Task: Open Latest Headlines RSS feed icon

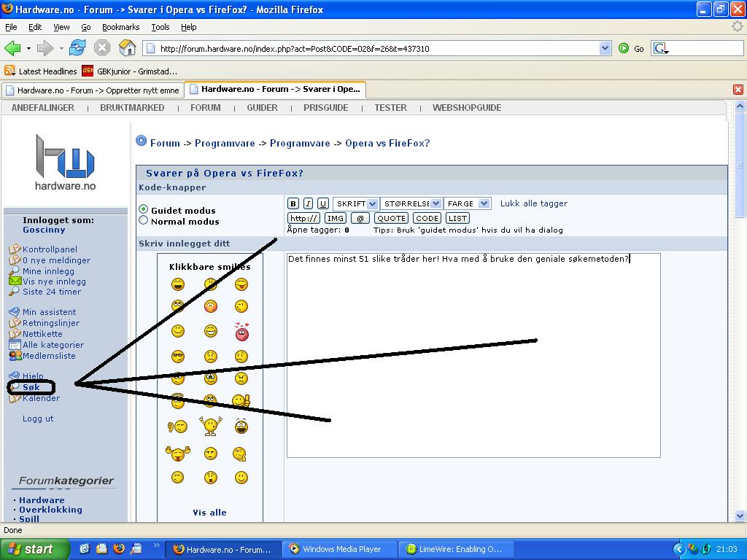Action: [x=9, y=71]
